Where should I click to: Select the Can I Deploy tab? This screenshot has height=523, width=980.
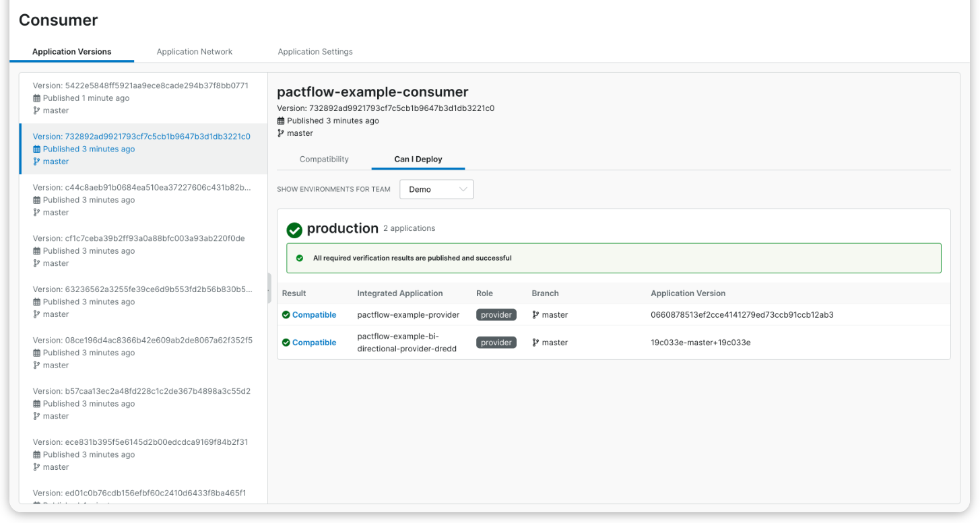(x=418, y=160)
